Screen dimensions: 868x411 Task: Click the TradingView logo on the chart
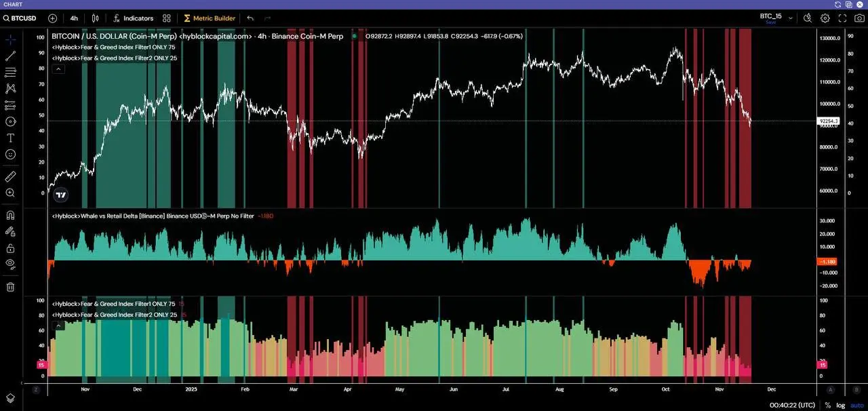point(60,195)
